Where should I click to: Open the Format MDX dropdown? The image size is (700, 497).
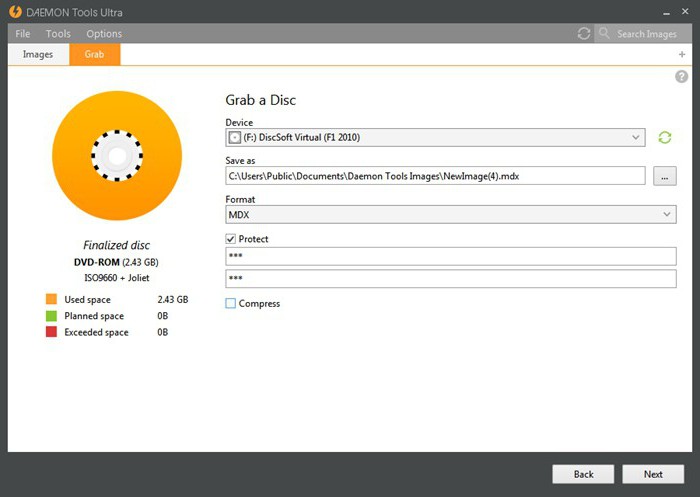click(451, 214)
